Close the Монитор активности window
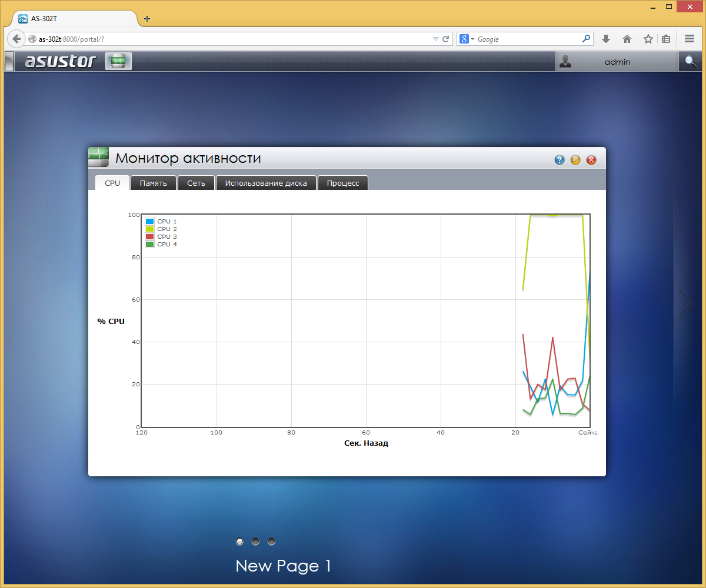 click(591, 160)
